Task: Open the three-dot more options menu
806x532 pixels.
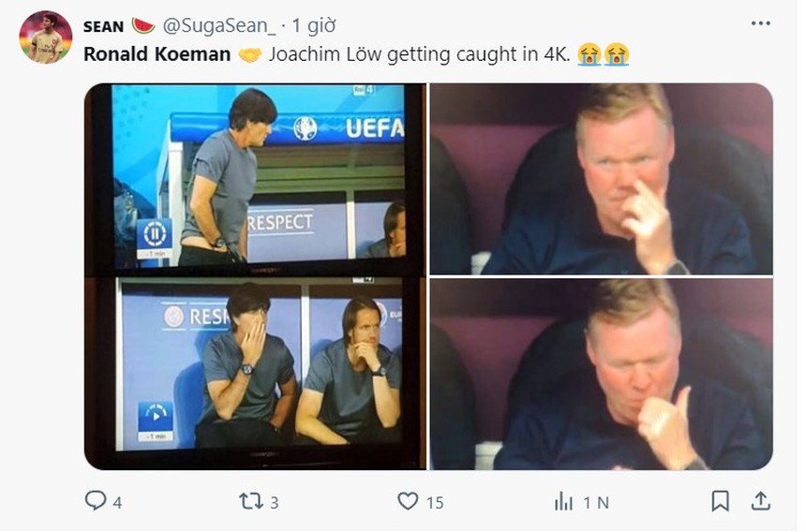Action: 761,23
